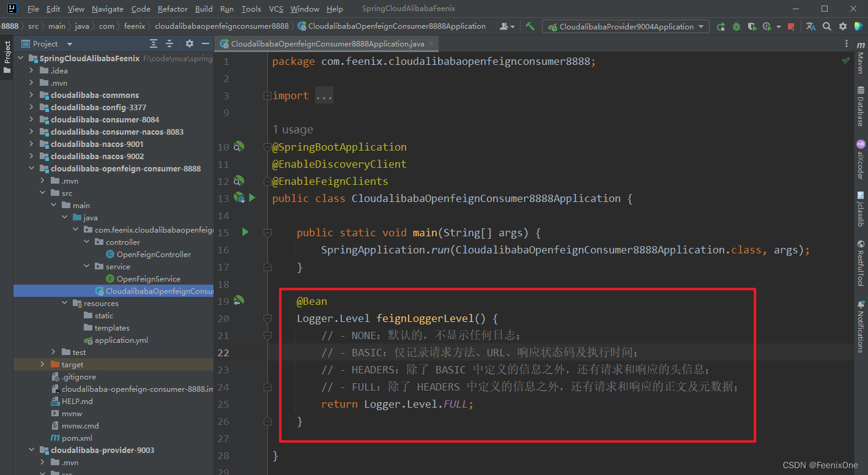Open the Refactor menu
The image size is (868, 475).
click(172, 9)
